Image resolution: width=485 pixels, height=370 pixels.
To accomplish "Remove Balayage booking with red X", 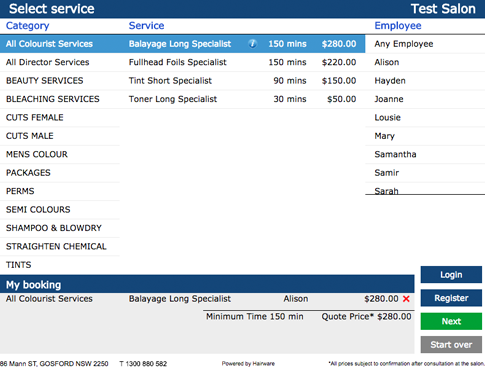I will click(x=406, y=299).
